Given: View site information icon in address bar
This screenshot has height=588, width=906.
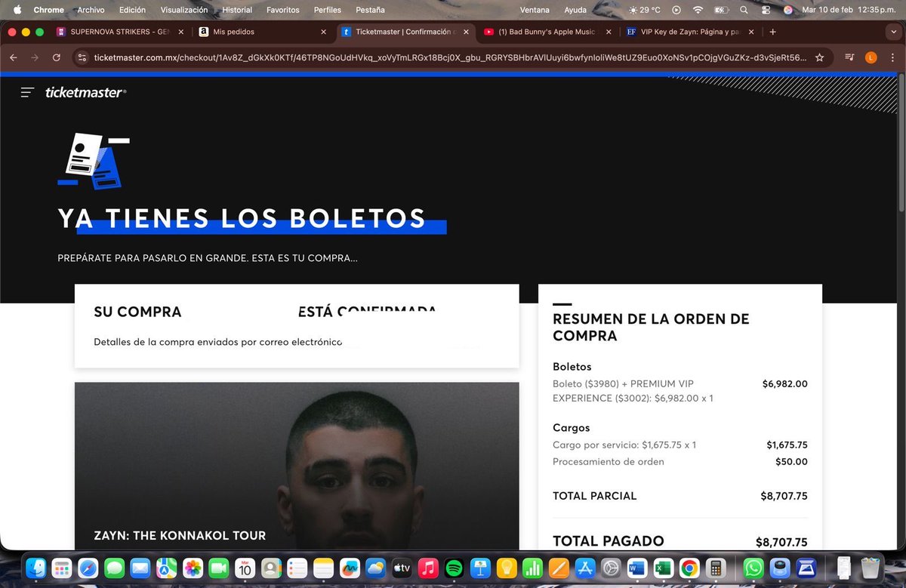Looking at the screenshot, I should pos(82,57).
